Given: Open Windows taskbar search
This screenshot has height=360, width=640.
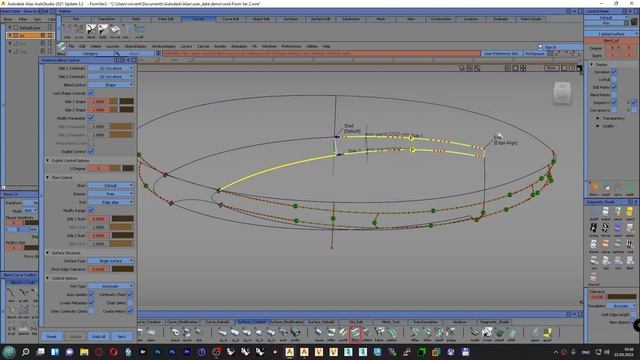Looking at the screenshot, I should point(25,351).
